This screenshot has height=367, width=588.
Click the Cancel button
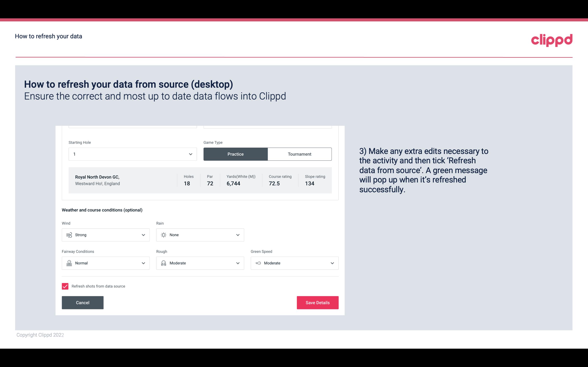(x=83, y=302)
